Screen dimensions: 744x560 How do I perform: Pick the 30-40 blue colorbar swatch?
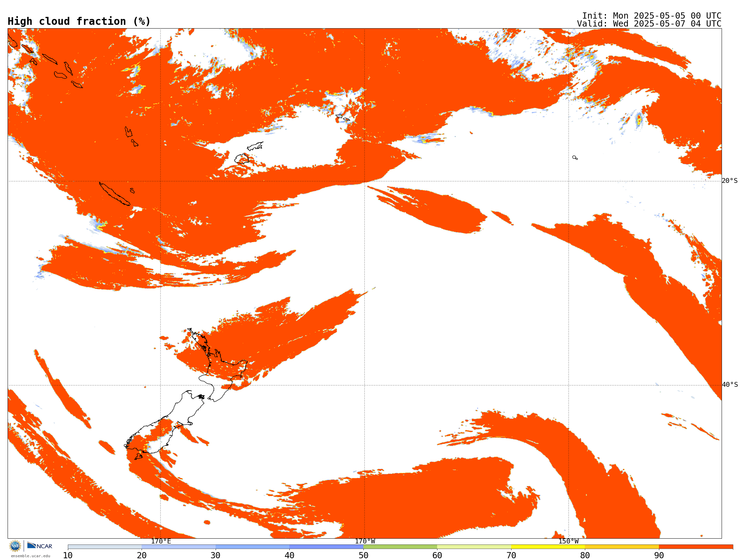click(252, 547)
